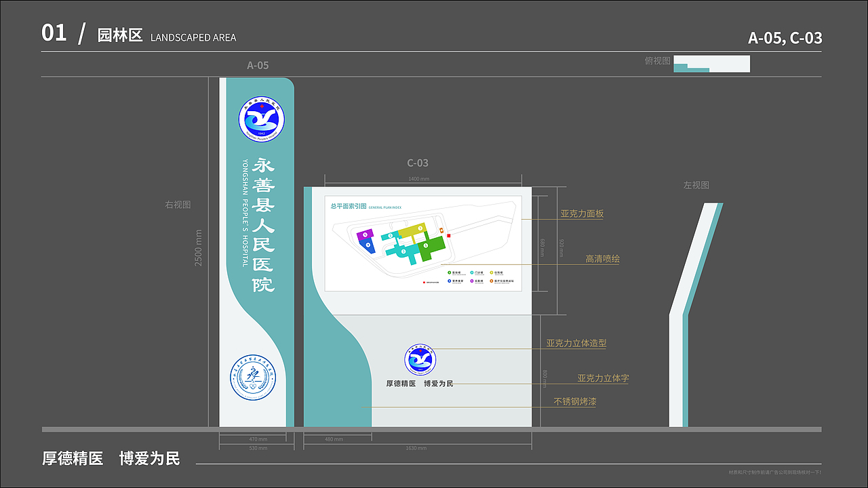Click the '800 mm' dimension label

545,378
